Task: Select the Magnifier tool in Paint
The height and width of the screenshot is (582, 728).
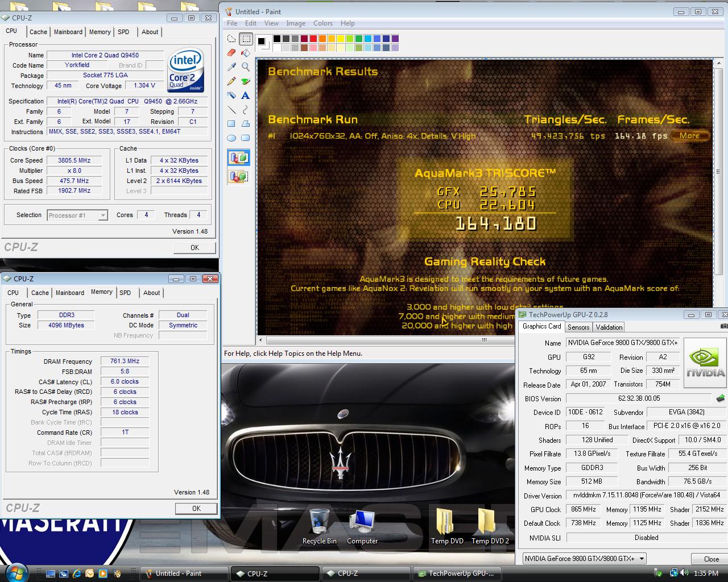Action: tap(246, 67)
